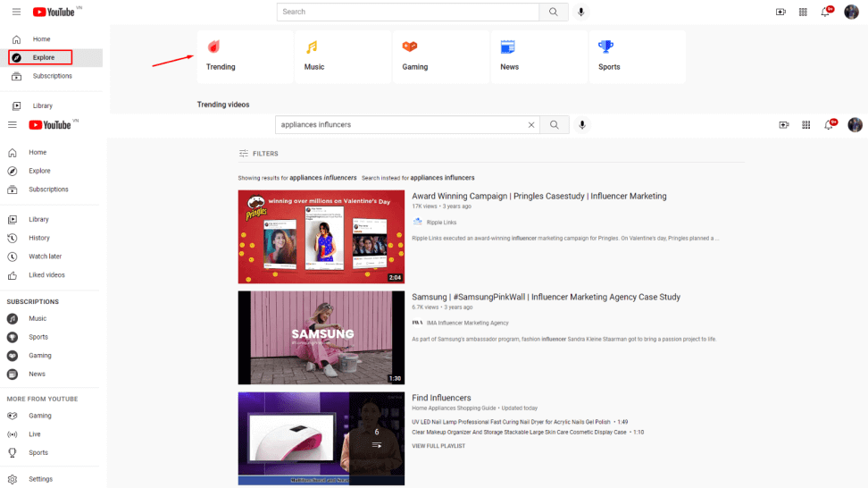Click the empty Search input field at top
This screenshot has height=488, width=868.
[x=408, y=12]
